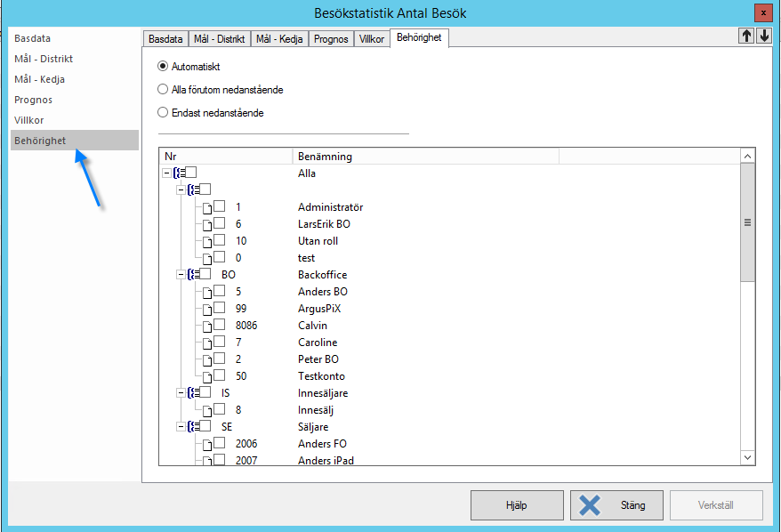Check the Säljare group checkbox
Screen dimensions: 781x532
[205, 426]
